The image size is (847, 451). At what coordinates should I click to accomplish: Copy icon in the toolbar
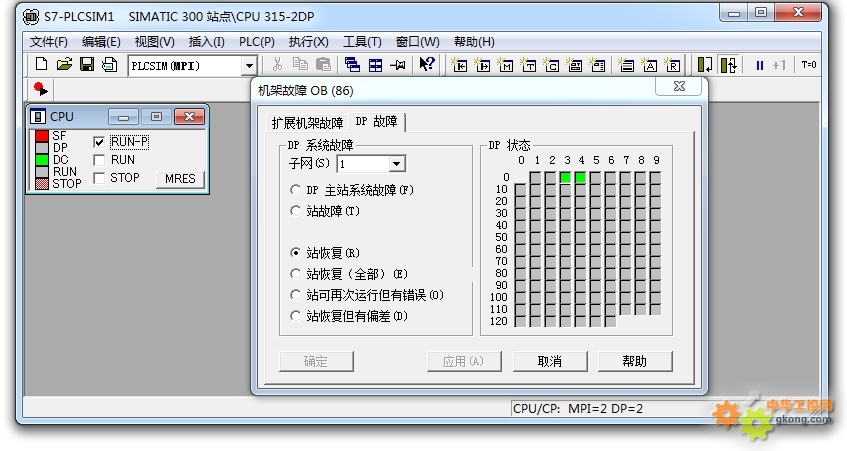300,65
